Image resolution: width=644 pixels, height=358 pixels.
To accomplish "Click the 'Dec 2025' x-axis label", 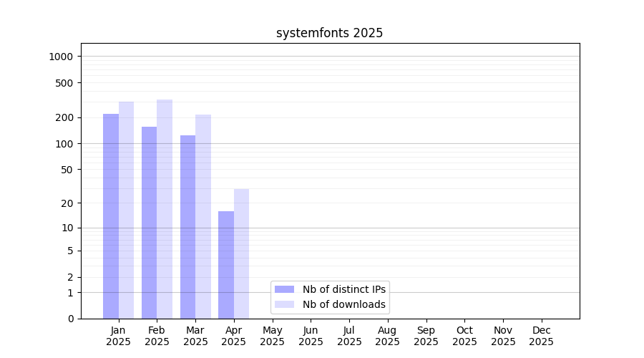I will (541, 336).
